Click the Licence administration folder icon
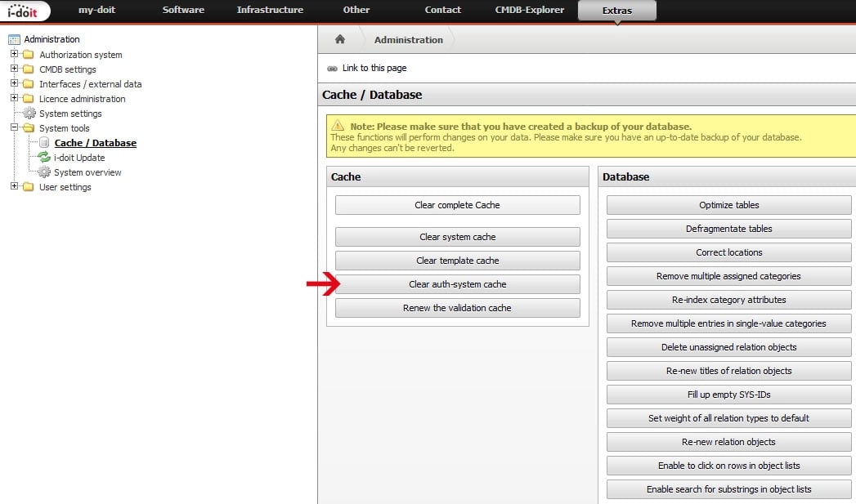The height and width of the screenshot is (504, 856). click(x=29, y=99)
